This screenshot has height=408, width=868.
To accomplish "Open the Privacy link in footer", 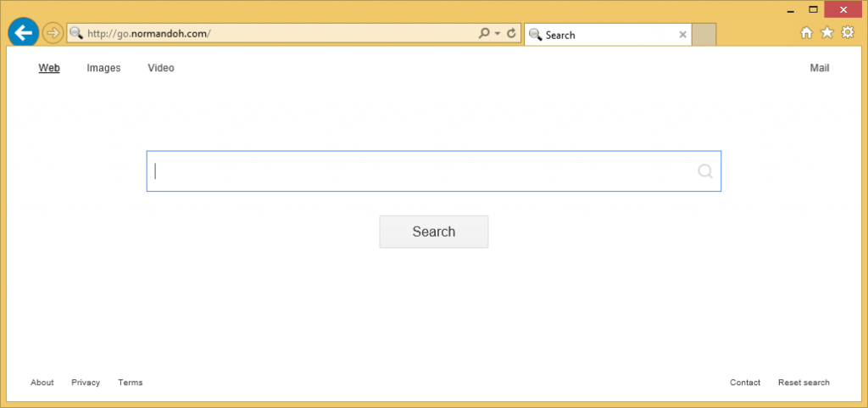I will 86,383.
